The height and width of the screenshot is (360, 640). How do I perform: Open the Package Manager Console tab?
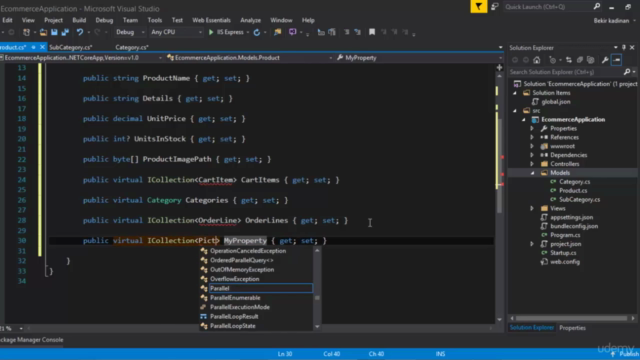[x=32, y=340]
